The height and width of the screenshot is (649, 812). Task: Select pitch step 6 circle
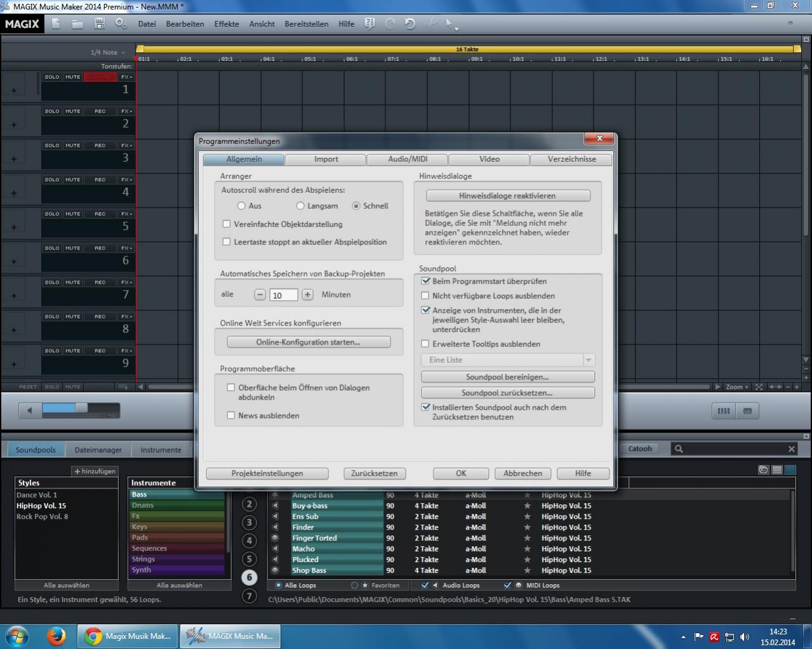coord(250,577)
